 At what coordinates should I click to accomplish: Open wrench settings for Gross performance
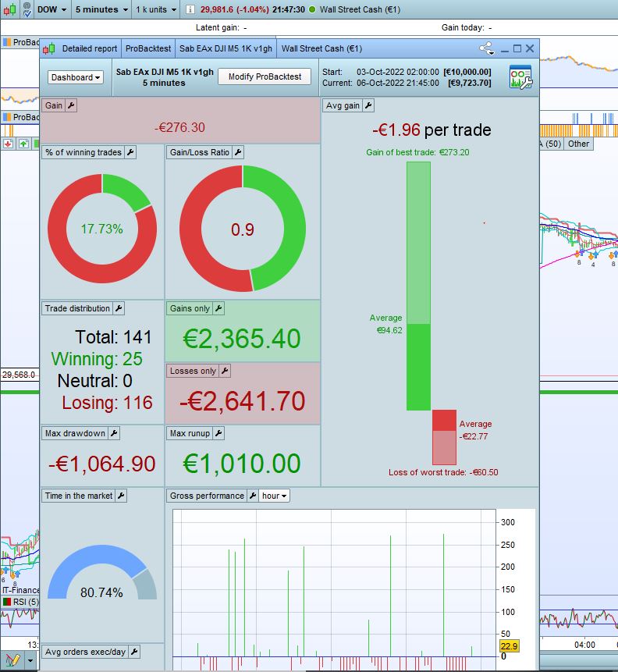pyautogui.click(x=253, y=496)
